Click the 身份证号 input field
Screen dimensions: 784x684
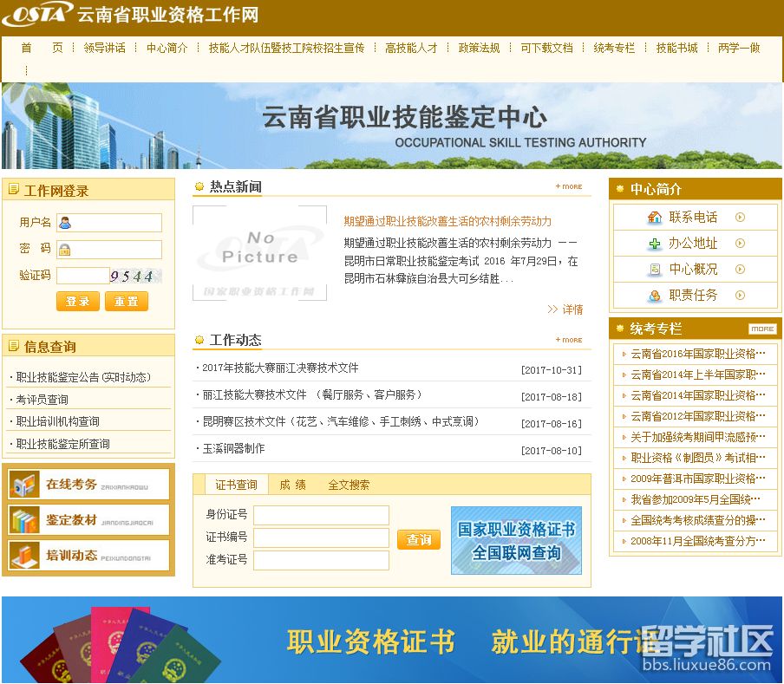point(321,515)
